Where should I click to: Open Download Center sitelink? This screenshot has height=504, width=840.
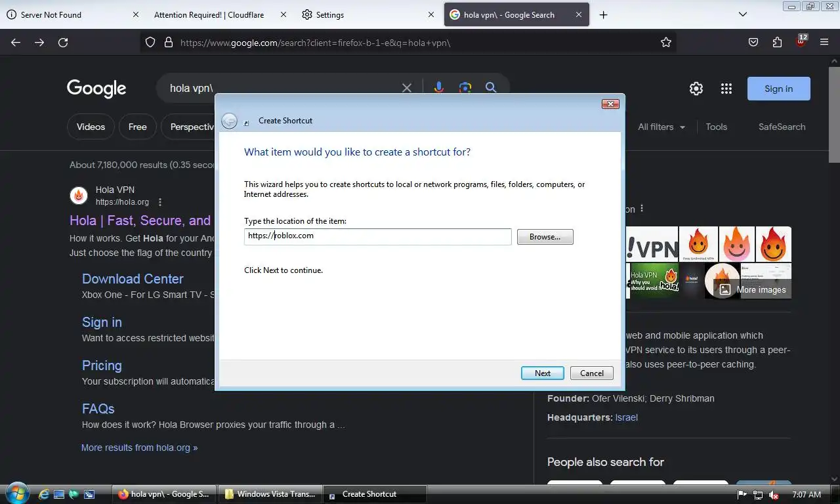(x=133, y=279)
